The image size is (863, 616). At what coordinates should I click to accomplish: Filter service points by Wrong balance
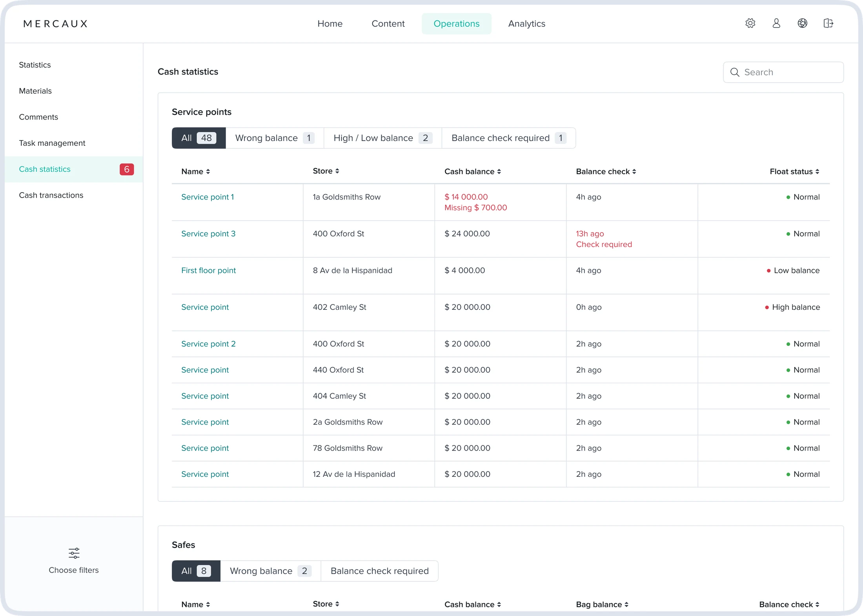(x=275, y=138)
